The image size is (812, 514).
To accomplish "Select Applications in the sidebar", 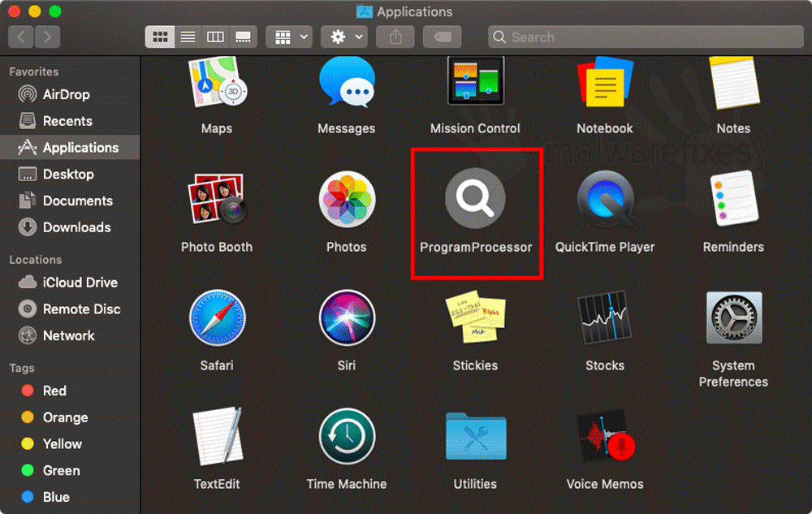I will [x=70, y=148].
